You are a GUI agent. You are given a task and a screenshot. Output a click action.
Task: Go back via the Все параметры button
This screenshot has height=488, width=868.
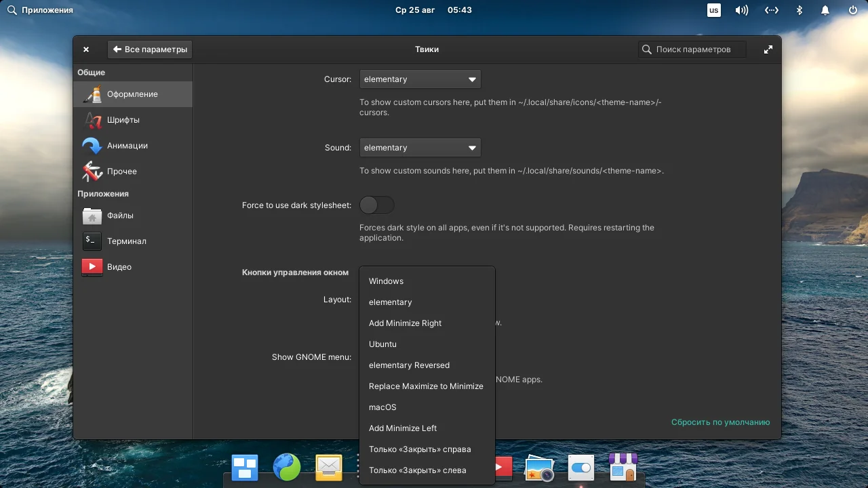149,49
